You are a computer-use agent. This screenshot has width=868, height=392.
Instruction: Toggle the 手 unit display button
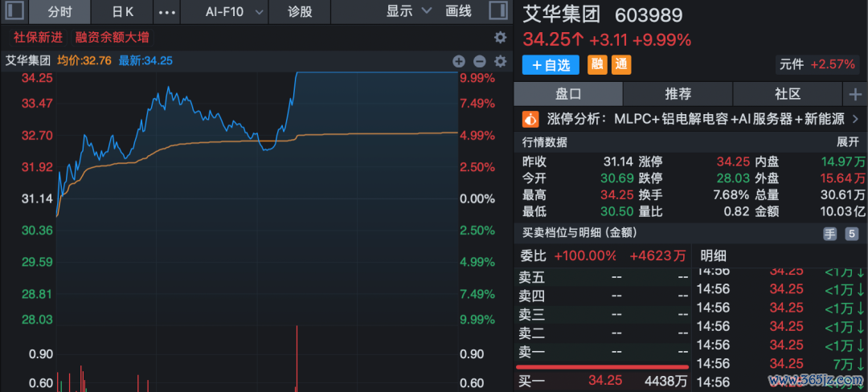tap(830, 234)
